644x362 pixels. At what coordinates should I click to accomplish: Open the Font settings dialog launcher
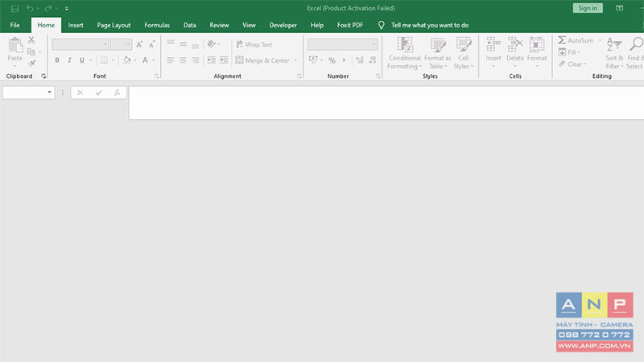pyautogui.click(x=156, y=76)
